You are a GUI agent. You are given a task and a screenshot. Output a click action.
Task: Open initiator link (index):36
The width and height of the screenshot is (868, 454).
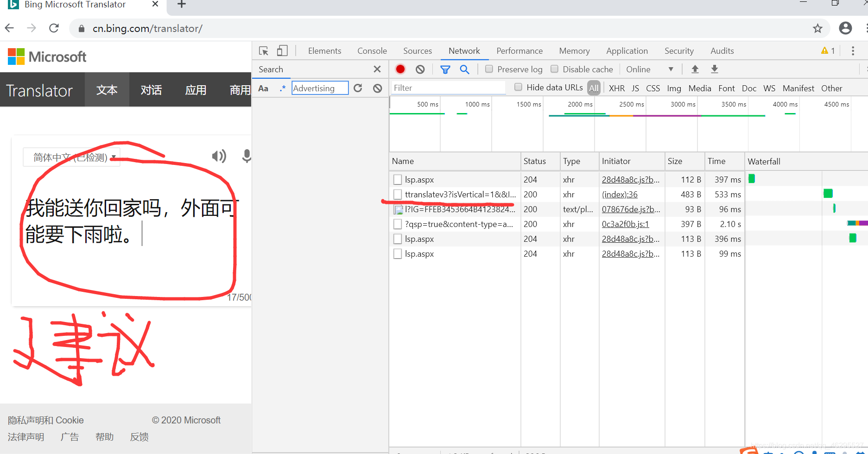[620, 195]
